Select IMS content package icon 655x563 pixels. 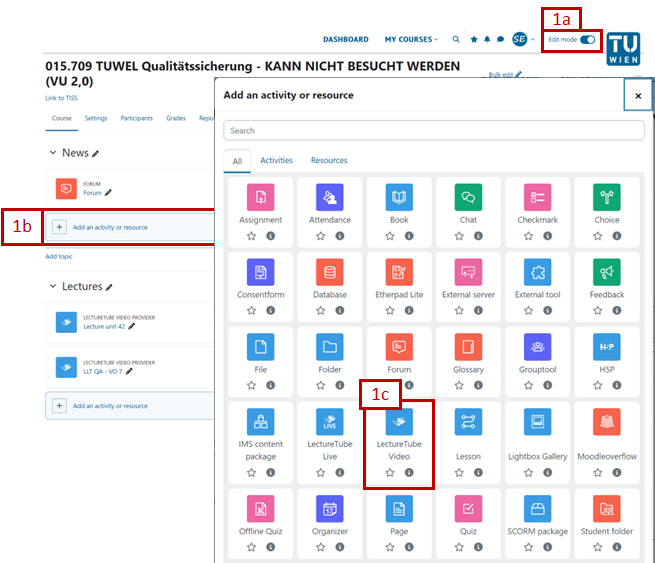(x=260, y=421)
